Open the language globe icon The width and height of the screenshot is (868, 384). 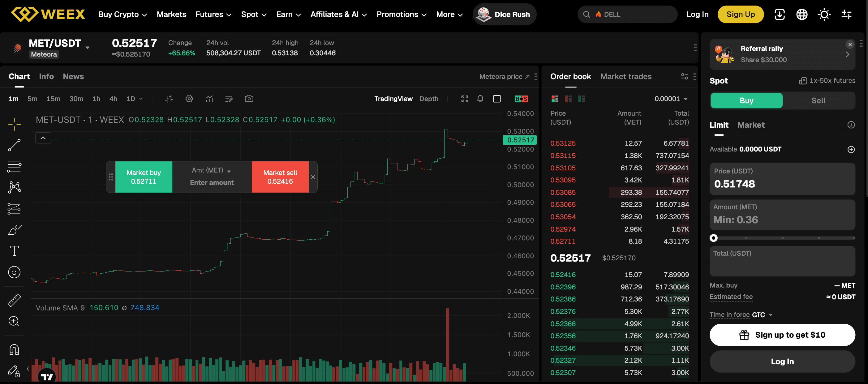(801, 15)
